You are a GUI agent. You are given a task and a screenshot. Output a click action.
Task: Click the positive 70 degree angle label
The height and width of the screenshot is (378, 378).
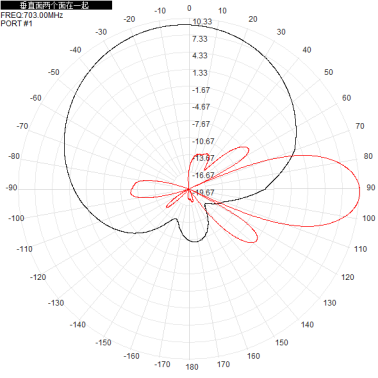pos(360,126)
